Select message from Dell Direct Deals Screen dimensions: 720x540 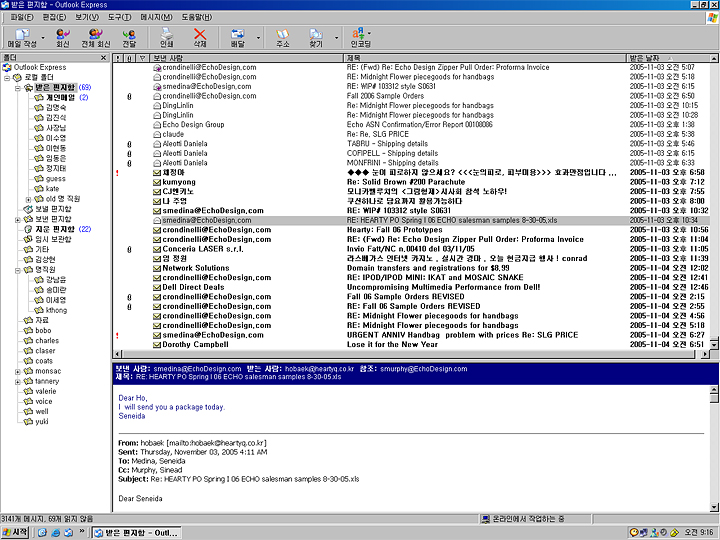(411, 287)
